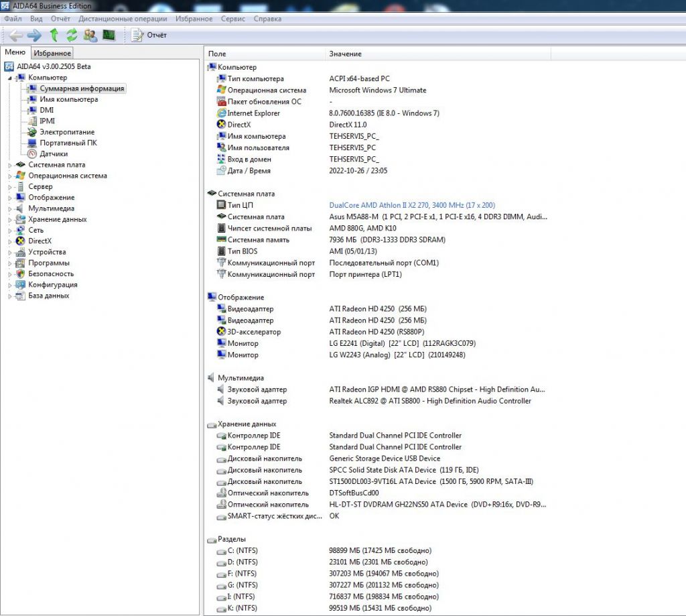Expand the Устройства tree node
The height and width of the screenshot is (616, 686).
pos(9,252)
